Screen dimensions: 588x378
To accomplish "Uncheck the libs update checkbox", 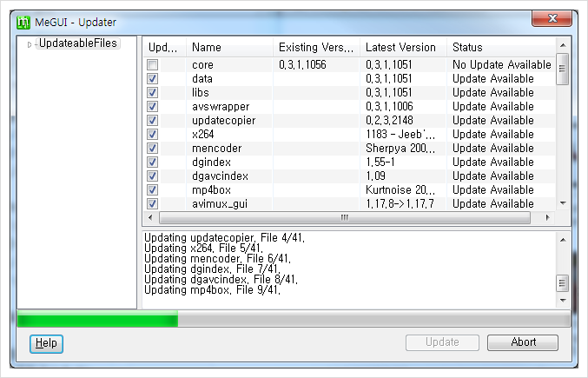I will [152, 93].
